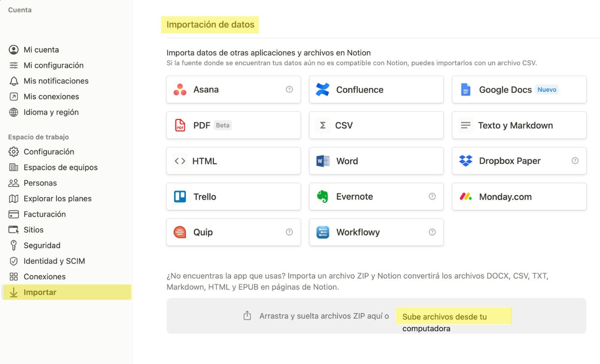Image resolution: width=600 pixels, height=364 pixels.
Task: Open help for Quip import
Action: point(289,232)
